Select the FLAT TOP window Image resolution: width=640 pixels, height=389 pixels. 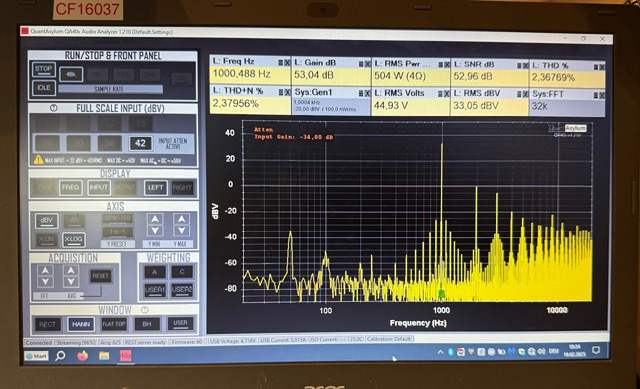[114, 324]
